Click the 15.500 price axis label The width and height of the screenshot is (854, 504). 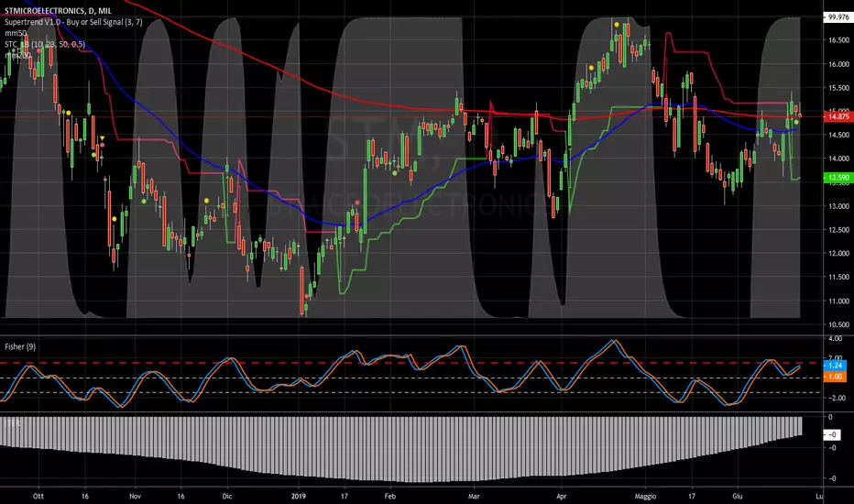point(838,87)
